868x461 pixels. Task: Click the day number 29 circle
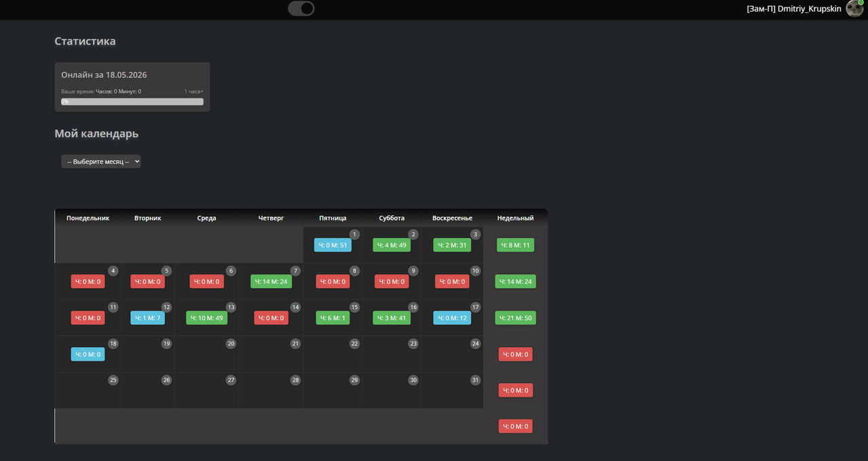pos(354,380)
